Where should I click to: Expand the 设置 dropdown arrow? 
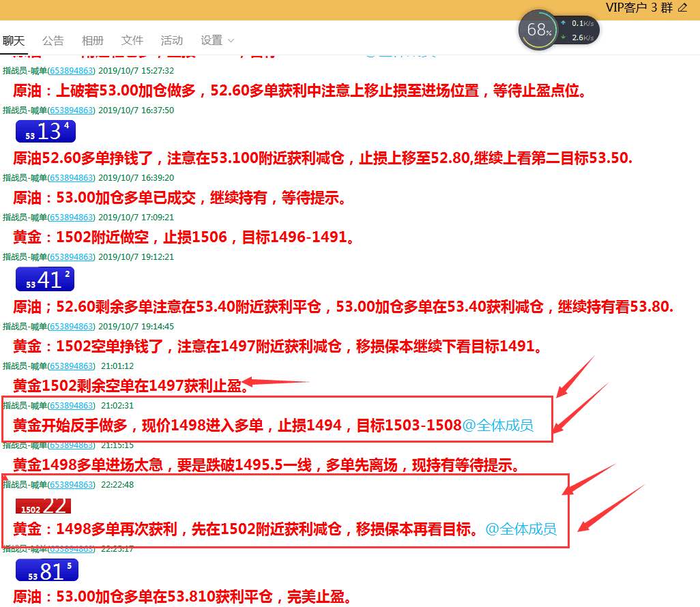231,41
